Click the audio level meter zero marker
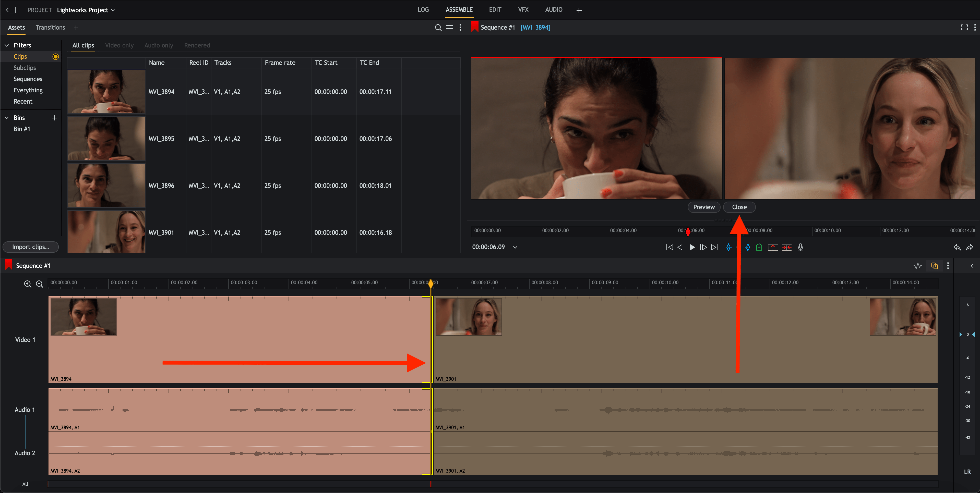 coord(967,335)
